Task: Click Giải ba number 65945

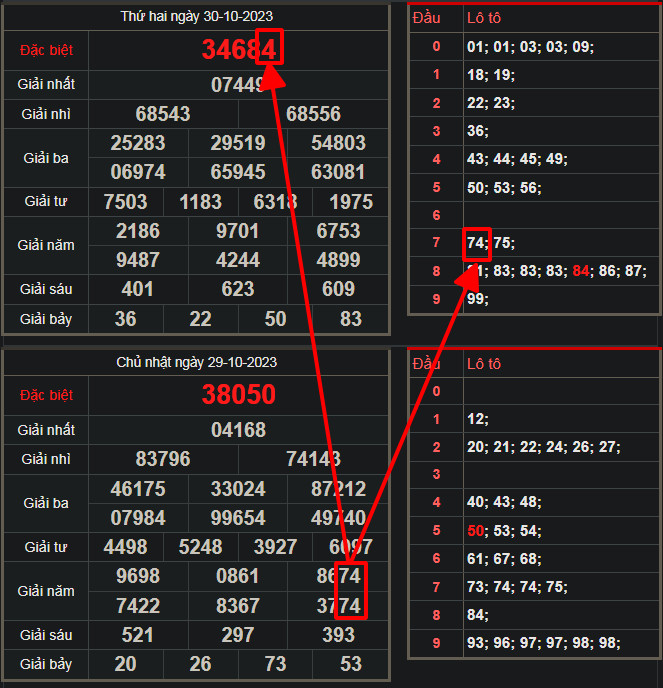Action: point(238,172)
